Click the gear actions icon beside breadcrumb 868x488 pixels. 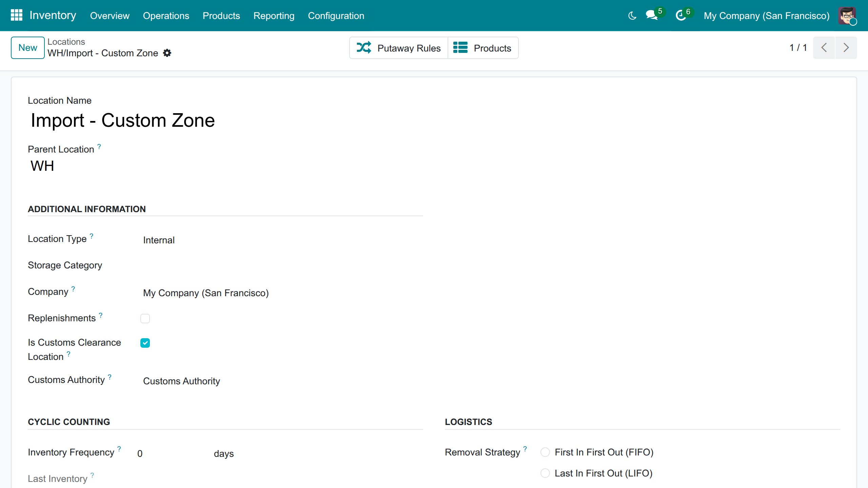pyautogui.click(x=167, y=53)
